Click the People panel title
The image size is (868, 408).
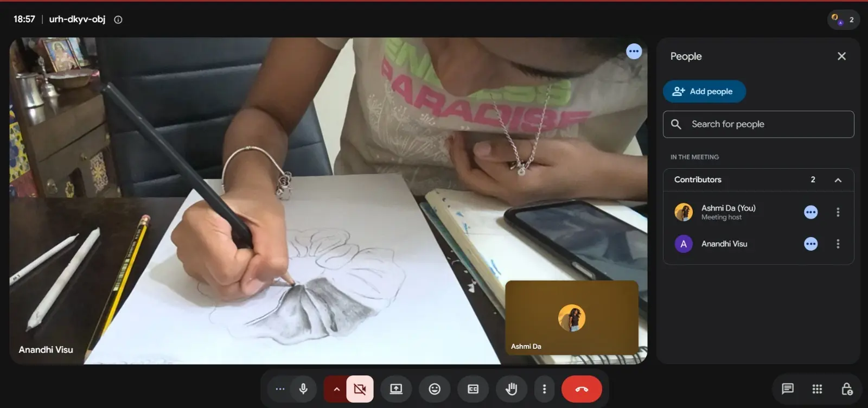pos(686,56)
